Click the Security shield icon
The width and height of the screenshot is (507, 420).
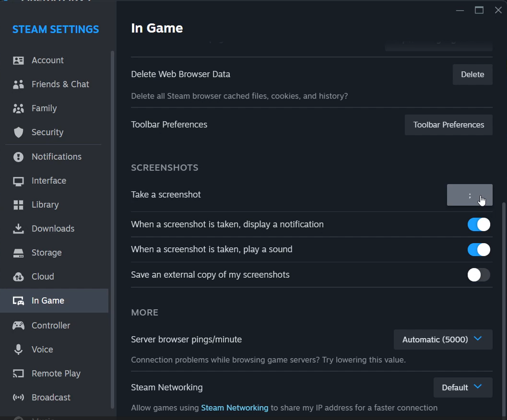coord(18,133)
